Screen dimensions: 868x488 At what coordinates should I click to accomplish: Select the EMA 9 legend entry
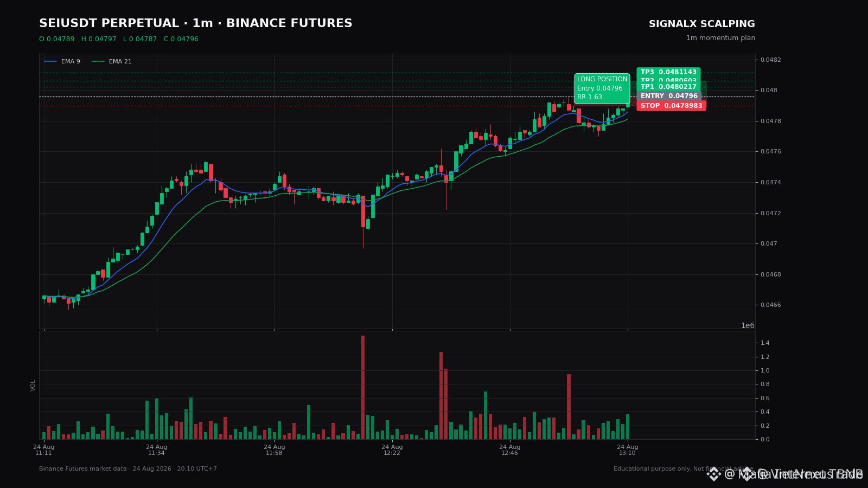point(62,61)
